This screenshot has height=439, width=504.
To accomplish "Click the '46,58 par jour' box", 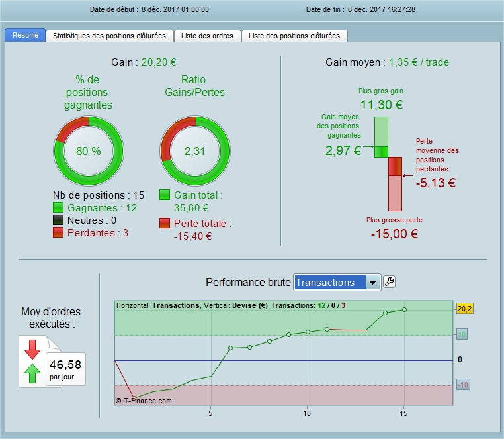I will [x=65, y=369].
